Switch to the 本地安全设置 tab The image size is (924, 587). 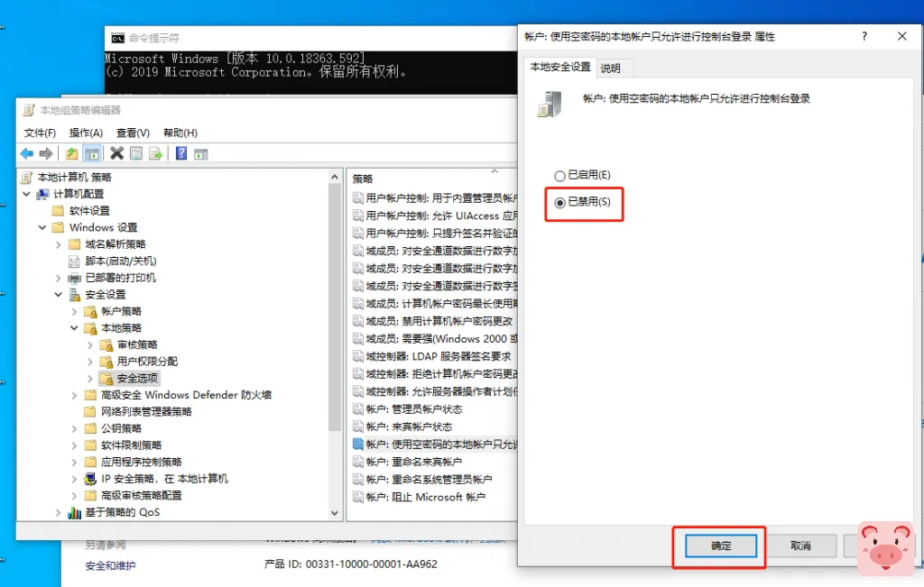point(559,67)
